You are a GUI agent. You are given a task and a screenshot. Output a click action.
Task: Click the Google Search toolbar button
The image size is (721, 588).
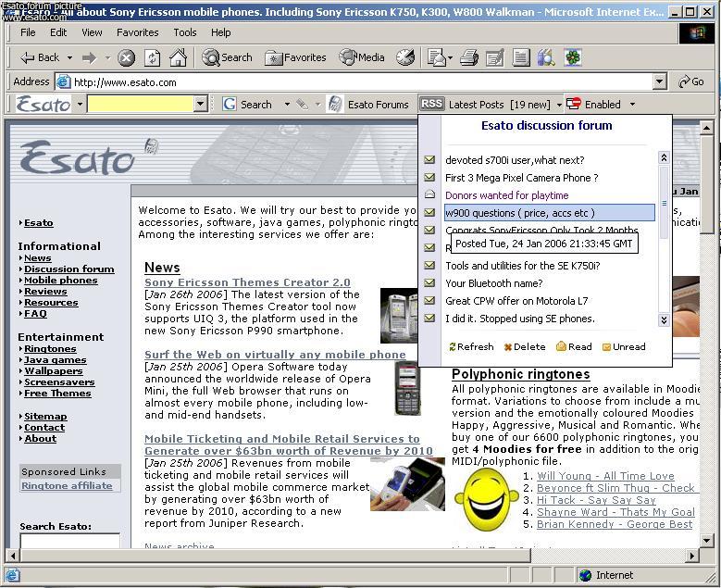(248, 105)
